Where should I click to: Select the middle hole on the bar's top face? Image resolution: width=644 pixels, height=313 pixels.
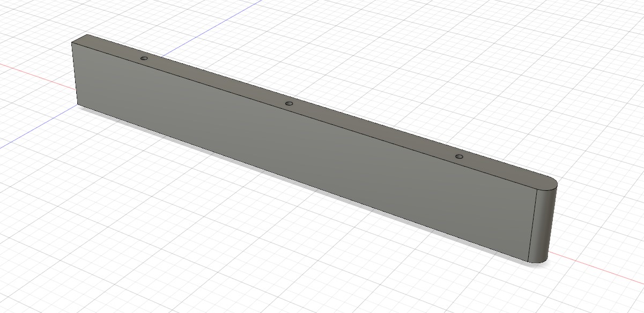coord(288,103)
